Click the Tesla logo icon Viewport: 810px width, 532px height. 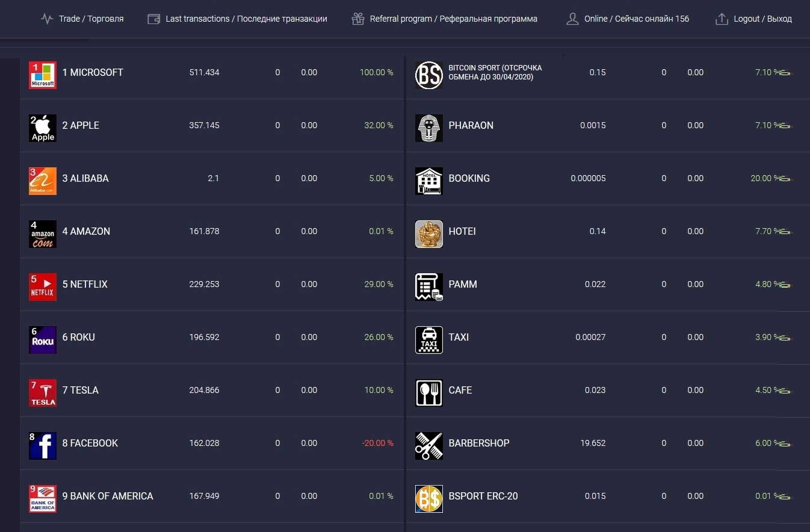coord(43,393)
